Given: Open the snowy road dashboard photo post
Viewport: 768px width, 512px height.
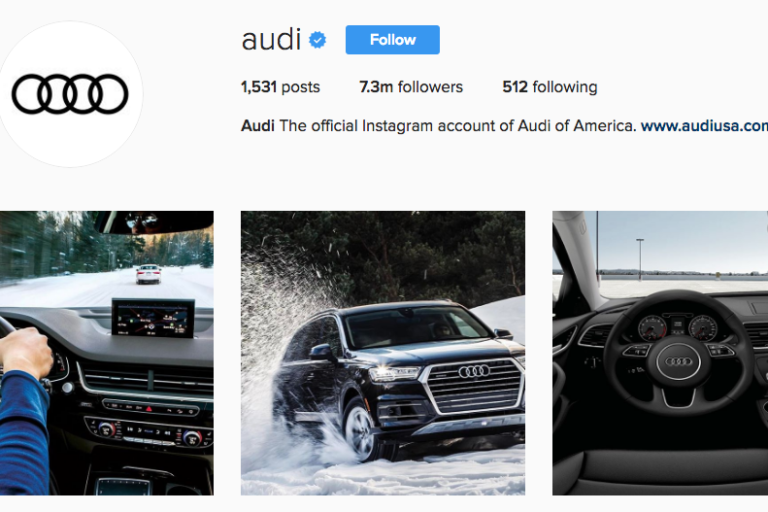Looking at the screenshot, I should [107, 353].
